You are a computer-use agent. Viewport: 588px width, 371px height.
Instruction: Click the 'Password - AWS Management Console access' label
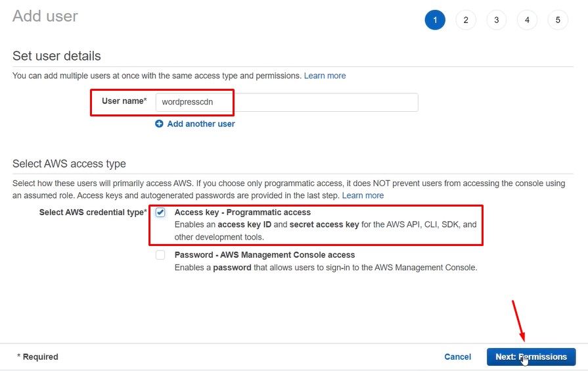[264, 255]
